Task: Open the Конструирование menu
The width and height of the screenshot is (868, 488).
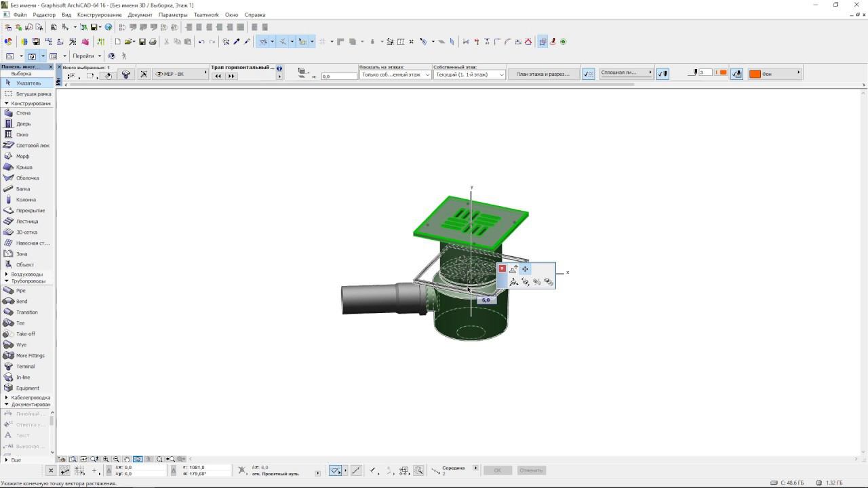Action: [99, 15]
